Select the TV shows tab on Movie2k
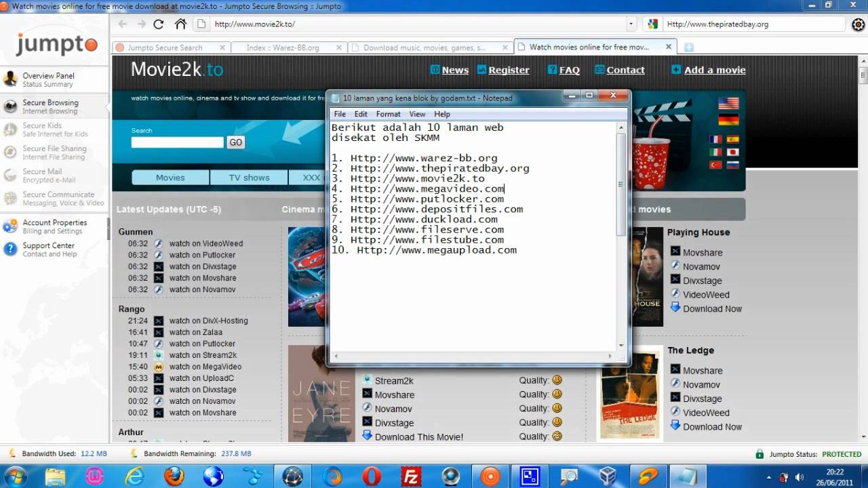 249,178
